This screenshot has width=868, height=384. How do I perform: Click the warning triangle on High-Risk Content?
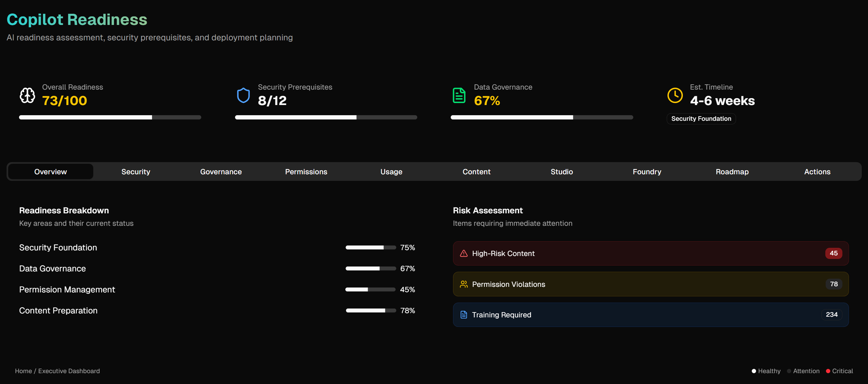(x=463, y=253)
